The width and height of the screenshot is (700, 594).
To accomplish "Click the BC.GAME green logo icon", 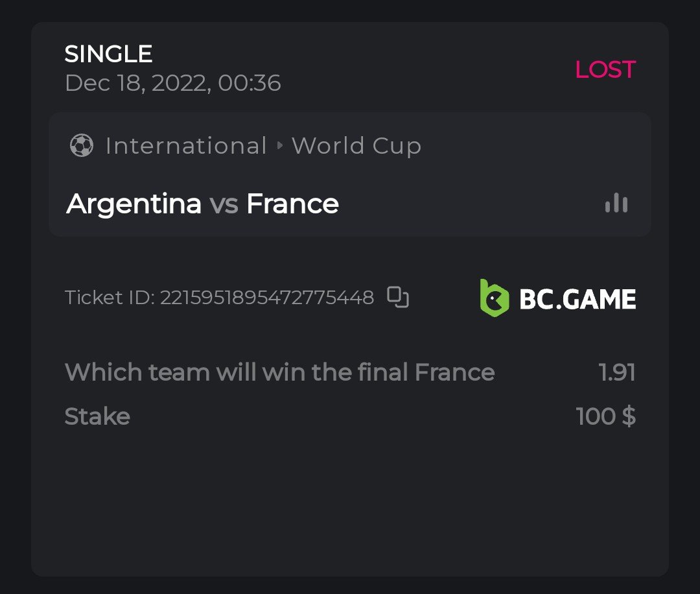I will pos(494,298).
